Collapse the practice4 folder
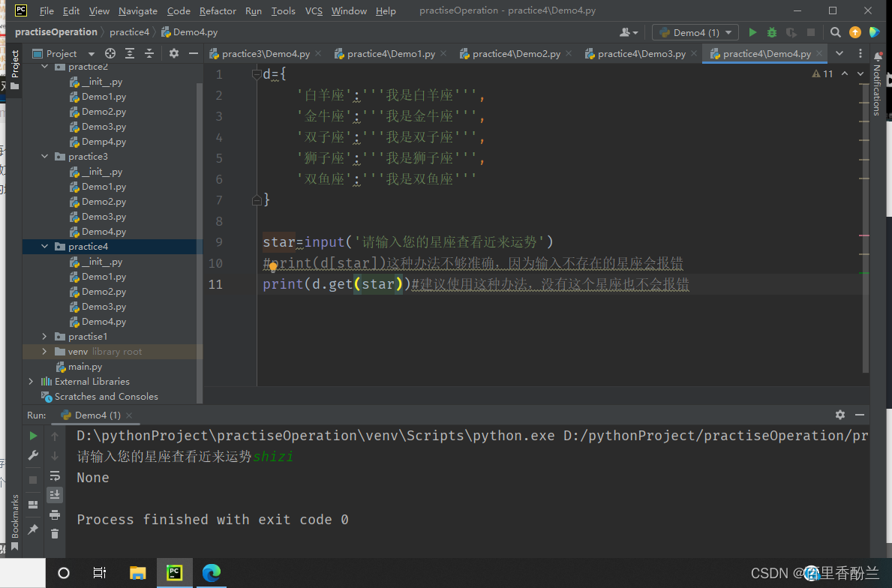Screen dimensions: 892x588 pos(44,247)
